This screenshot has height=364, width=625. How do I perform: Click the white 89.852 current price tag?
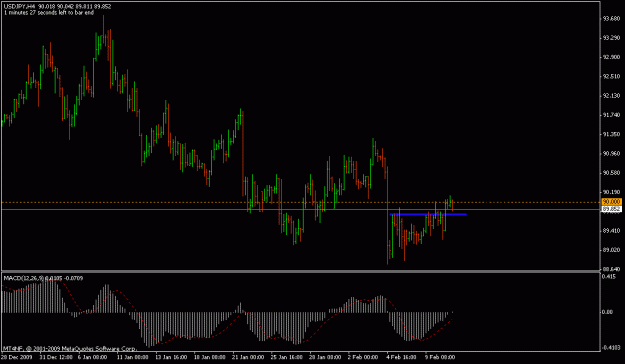611,209
